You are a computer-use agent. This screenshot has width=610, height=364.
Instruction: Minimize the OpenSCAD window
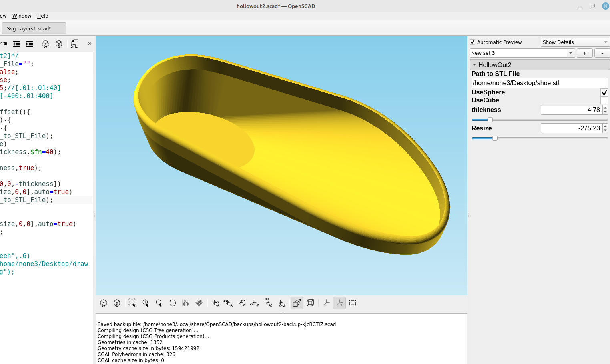[x=580, y=6]
